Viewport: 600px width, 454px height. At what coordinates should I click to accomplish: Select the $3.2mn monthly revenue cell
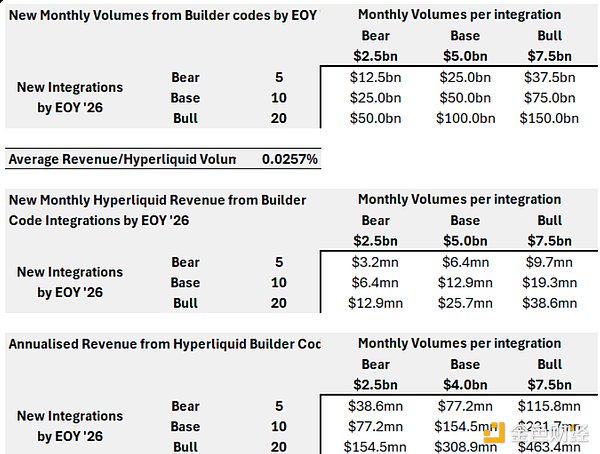pyautogui.click(x=377, y=262)
